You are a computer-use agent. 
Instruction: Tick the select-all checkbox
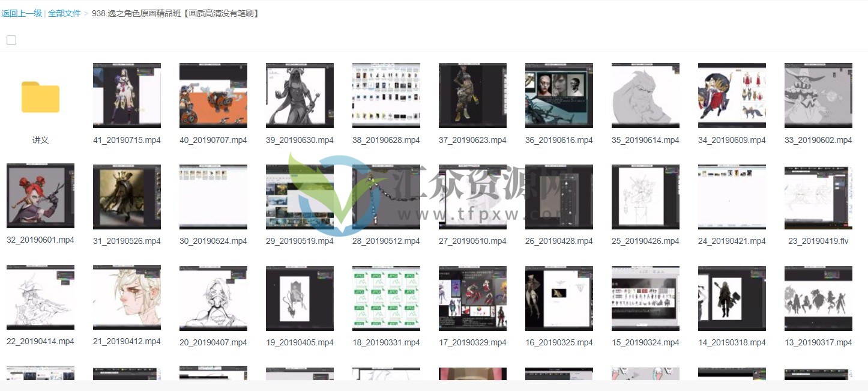click(11, 40)
